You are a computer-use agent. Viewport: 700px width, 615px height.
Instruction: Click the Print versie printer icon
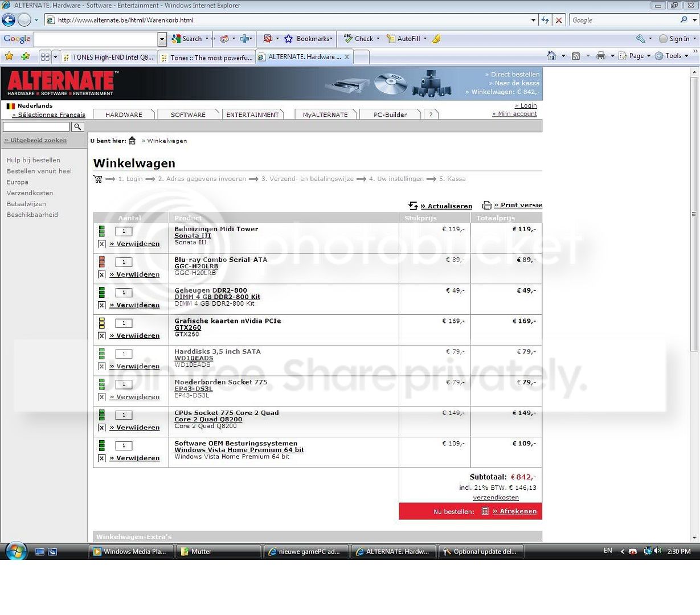(487, 205)
